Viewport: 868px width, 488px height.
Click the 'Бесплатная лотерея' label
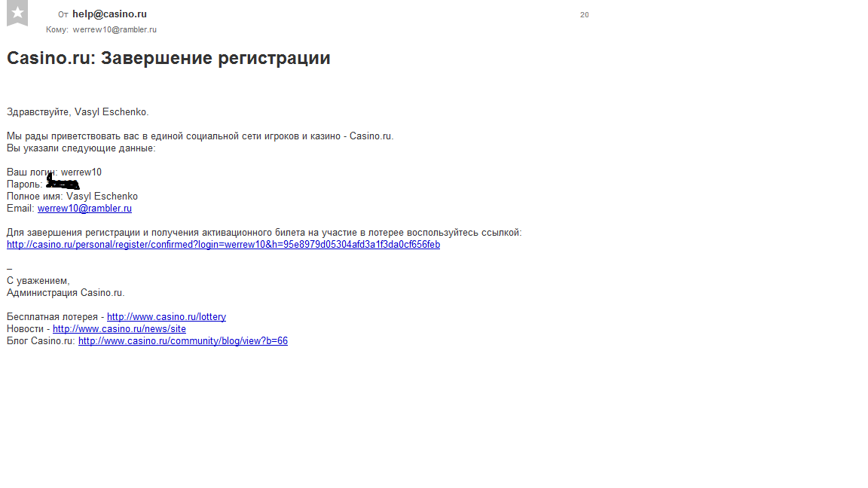pyautogui.click(x=52, y=317)
